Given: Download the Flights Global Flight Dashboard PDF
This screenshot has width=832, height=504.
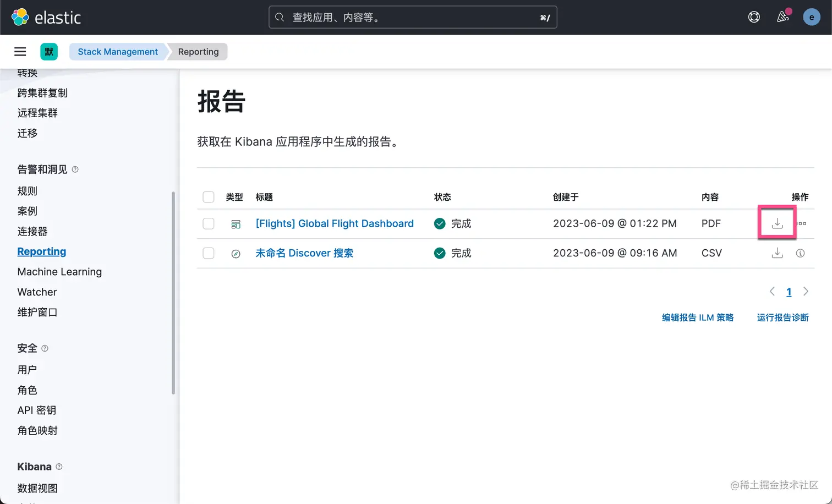Looking at the screenshot, I should click(x=777, y=223).
